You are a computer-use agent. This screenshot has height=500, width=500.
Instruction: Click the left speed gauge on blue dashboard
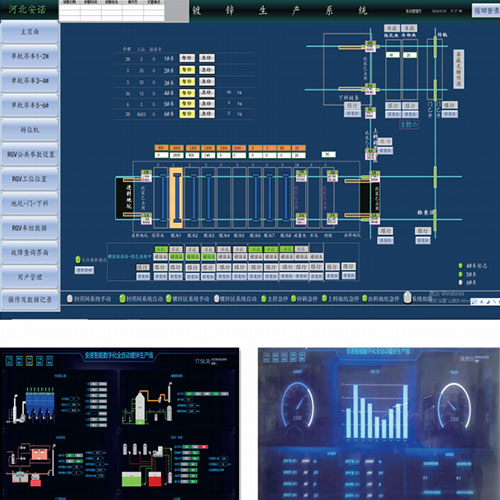(297, 405)
